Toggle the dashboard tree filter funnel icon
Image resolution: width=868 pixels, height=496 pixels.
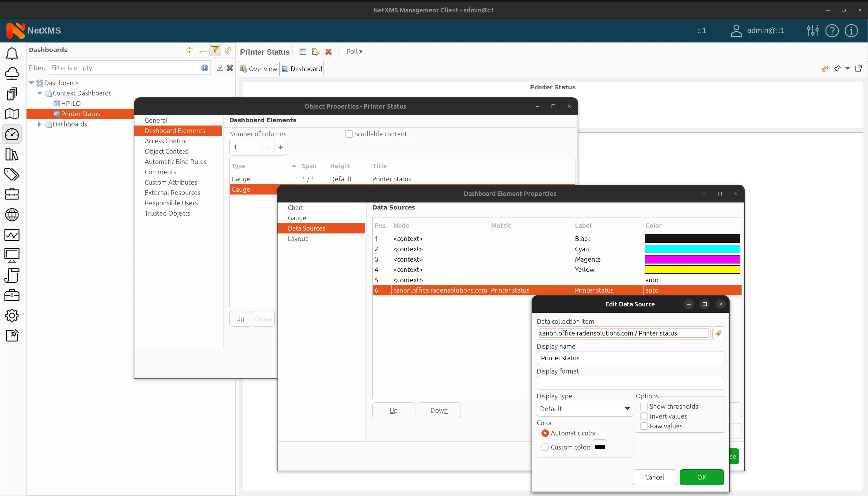point(215,50)
